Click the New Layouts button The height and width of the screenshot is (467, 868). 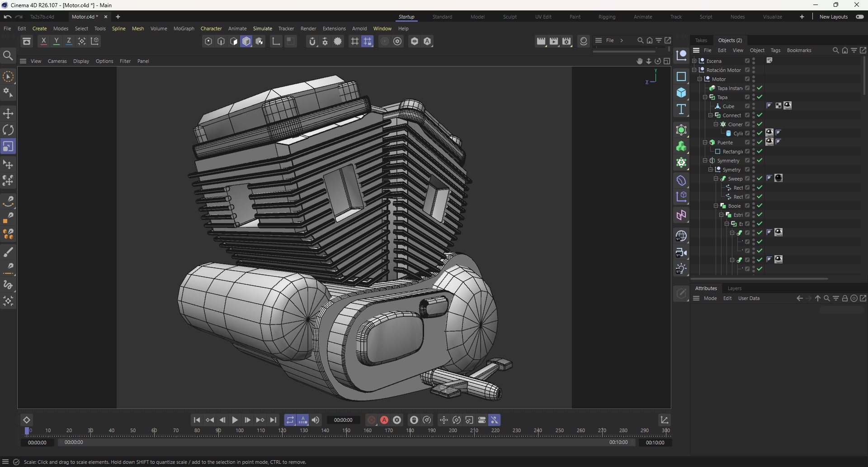[x=834, y=17]
